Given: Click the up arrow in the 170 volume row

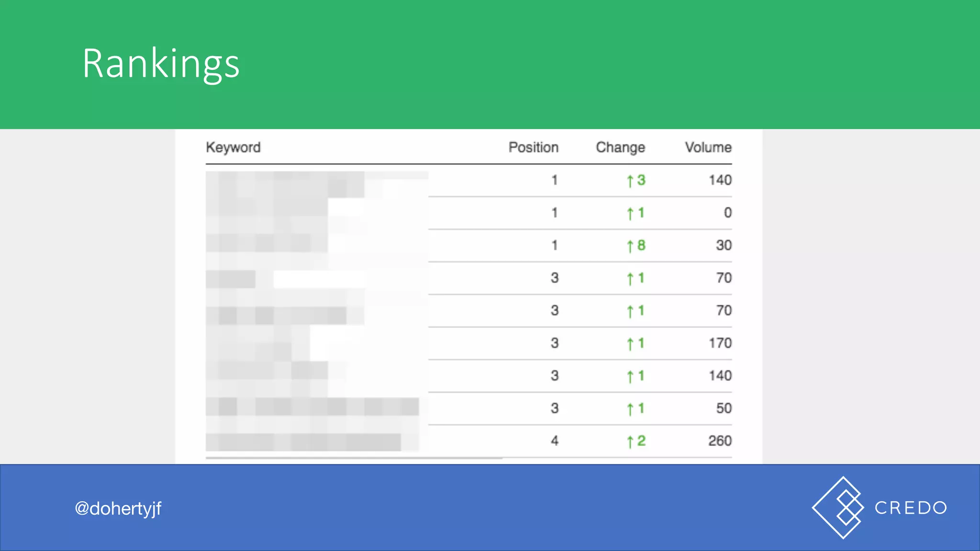Looking at the screenshot, I should (630, 343).
